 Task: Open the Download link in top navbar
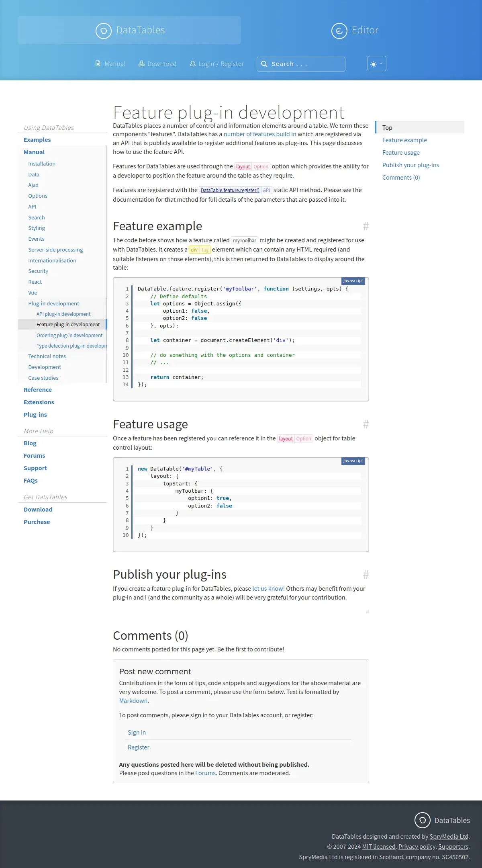[157, 64]
